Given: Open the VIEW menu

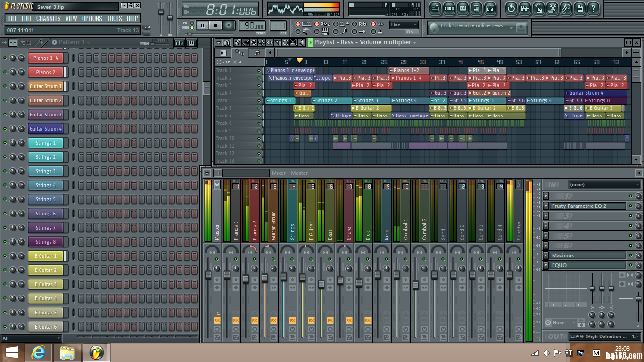Looking at the screenshot, I should [71, 18].
